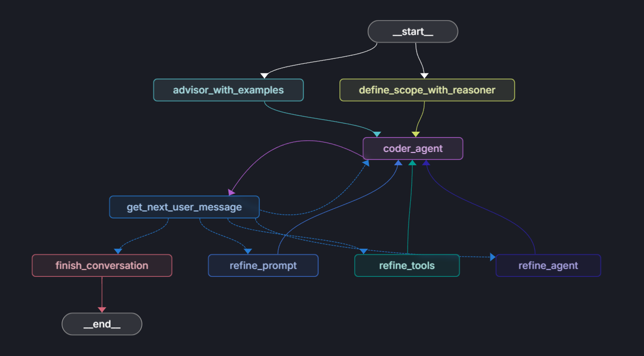Select the finish_conversation node
The width and height of the screenshot is (644, 356).
(x=101, y=265)
